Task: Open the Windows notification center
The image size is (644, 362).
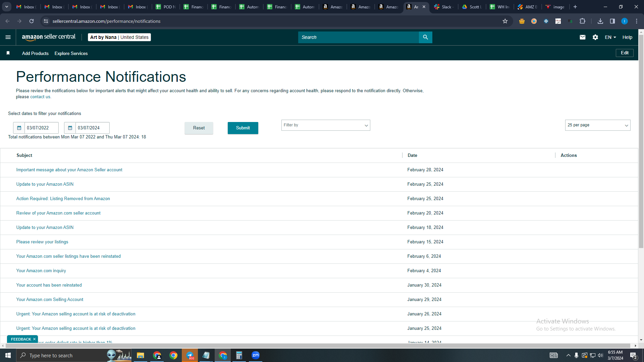Action: click(634, 355)
